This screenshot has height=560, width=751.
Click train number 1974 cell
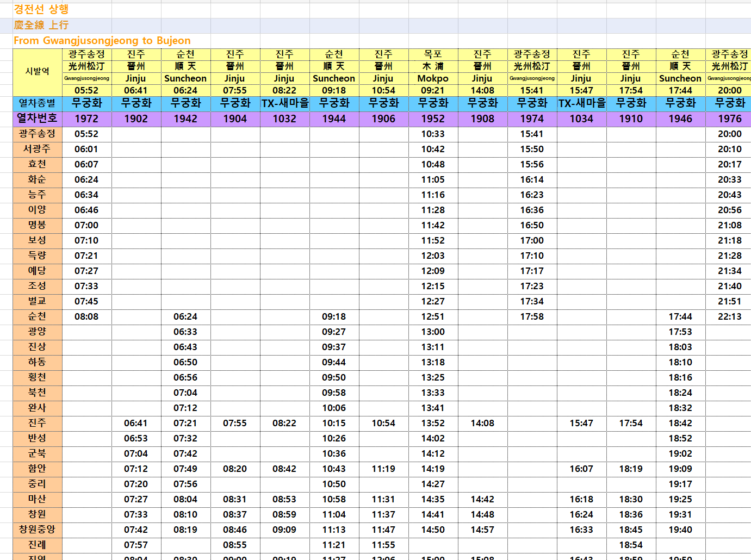pos(532,119)
